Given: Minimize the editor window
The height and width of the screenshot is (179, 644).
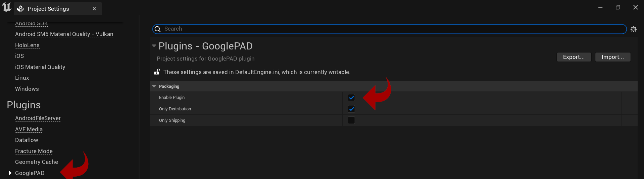Looking at the screenshot, I should click(600, 7).
